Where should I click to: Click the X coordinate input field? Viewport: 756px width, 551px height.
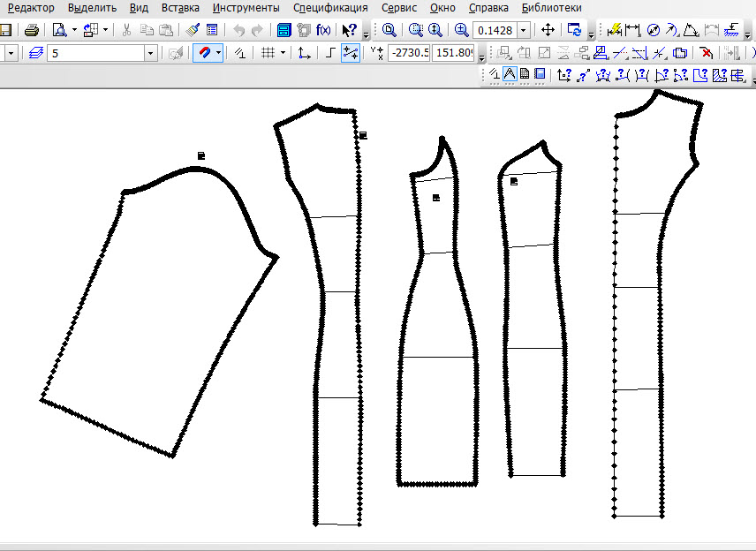(409, 53)
